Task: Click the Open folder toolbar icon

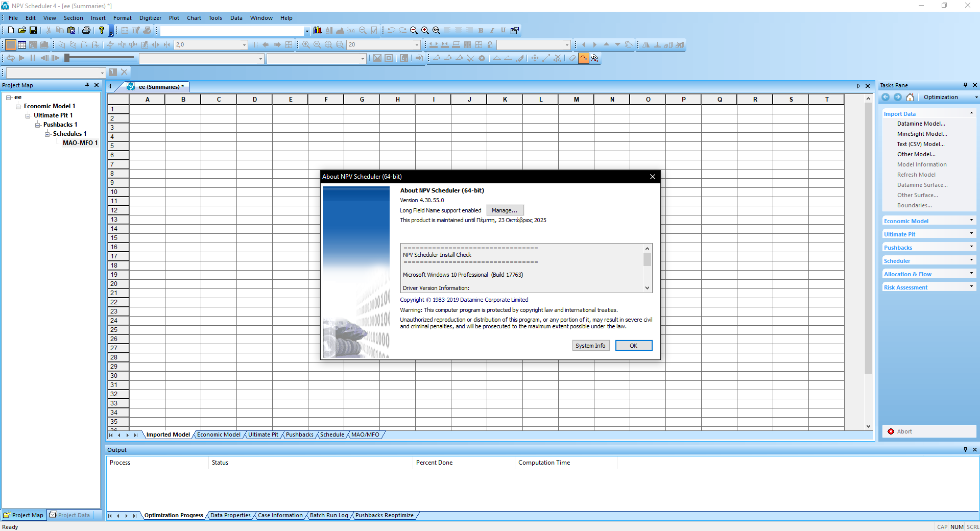Action: pos(22,31)
